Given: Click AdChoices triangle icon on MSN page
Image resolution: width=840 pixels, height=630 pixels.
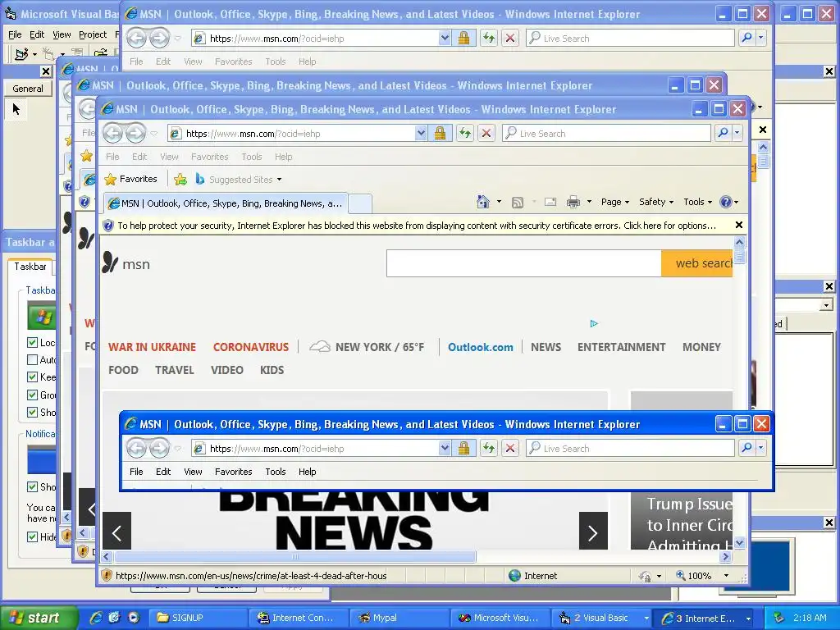Looking at the screenshot, I should pos(594,323).
